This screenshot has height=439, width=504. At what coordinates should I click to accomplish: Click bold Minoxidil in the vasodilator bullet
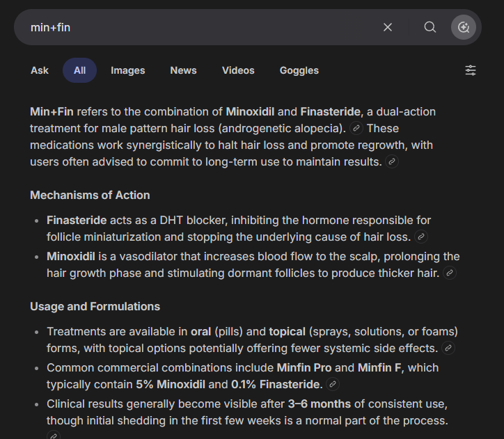coord(71,257)
